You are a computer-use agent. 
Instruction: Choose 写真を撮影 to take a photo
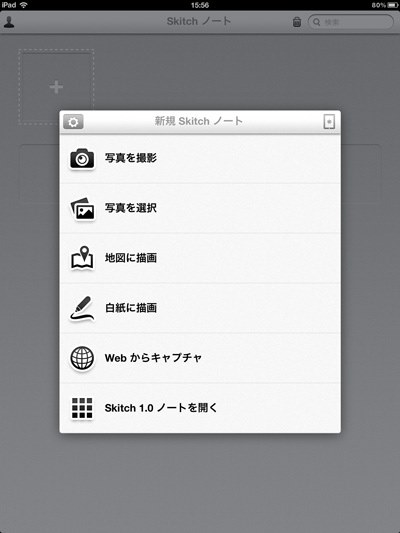coord(200,159)
